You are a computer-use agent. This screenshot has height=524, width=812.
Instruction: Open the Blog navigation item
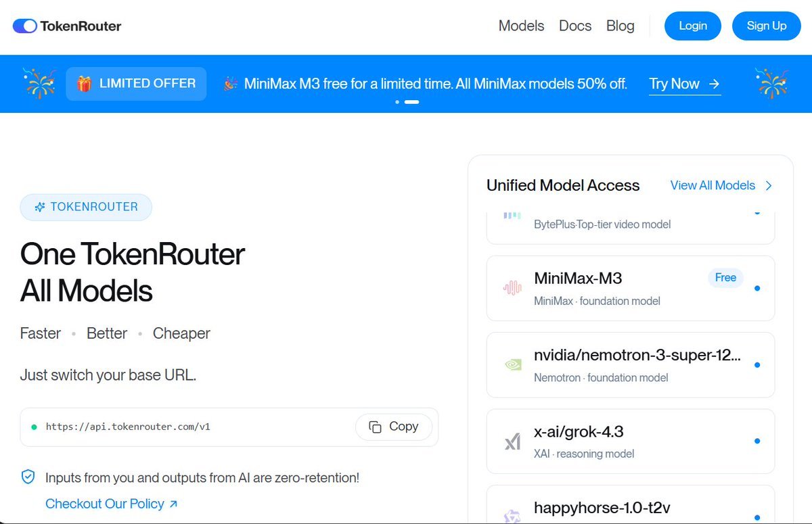(x=620, y=26)
